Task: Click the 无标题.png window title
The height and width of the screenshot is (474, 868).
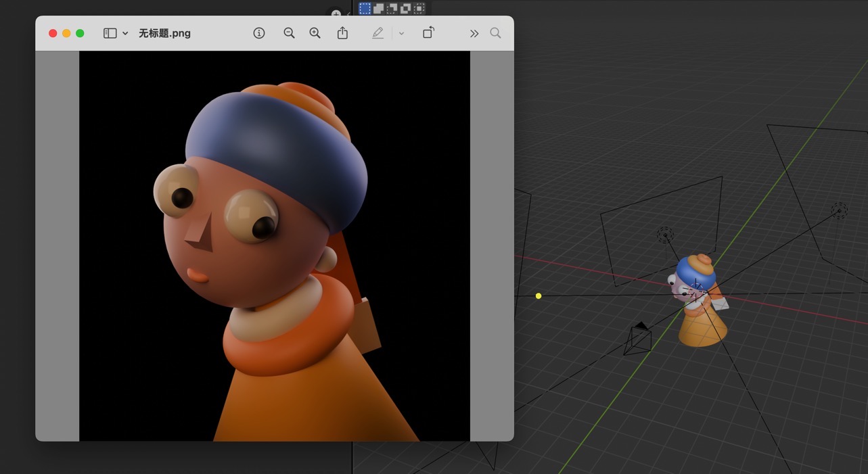Action: (x=164, y=33)
